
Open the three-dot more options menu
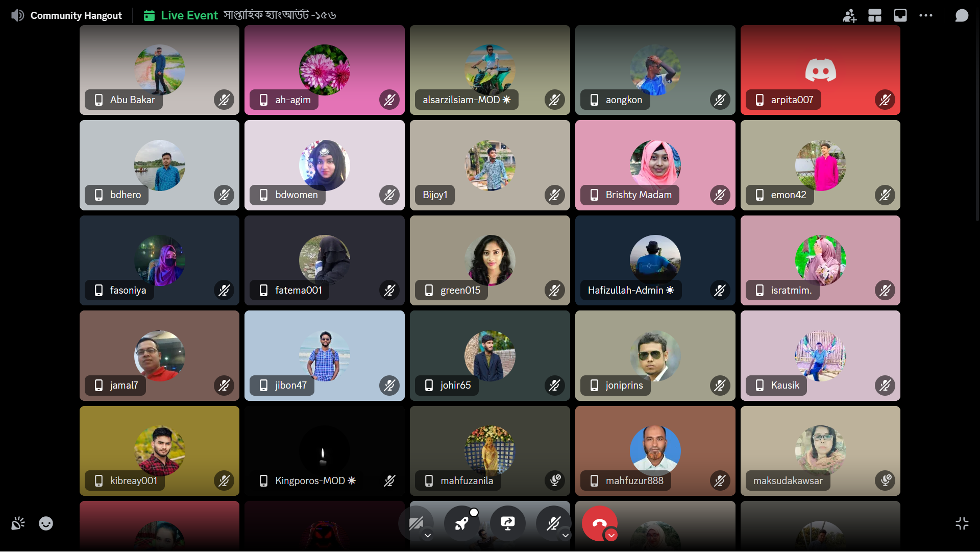pyautogui.click(x=926, y=15)
